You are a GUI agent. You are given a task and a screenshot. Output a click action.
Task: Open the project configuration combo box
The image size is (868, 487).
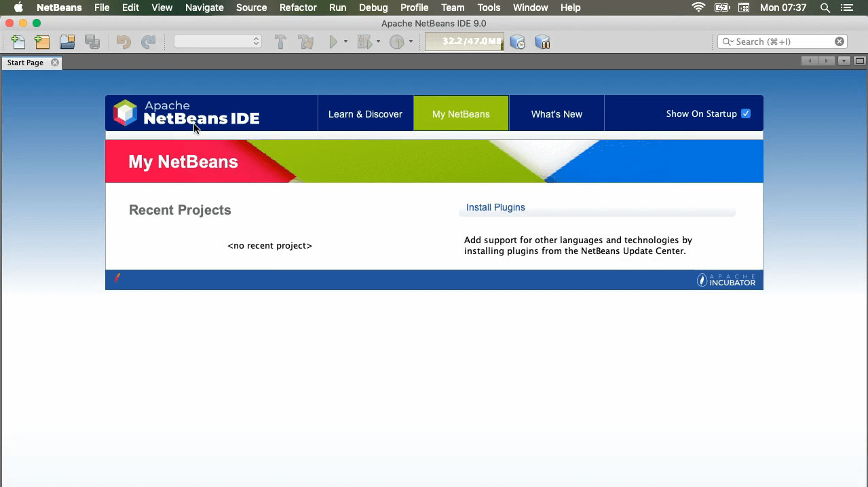pyautogui.click(x=218, y=41)
